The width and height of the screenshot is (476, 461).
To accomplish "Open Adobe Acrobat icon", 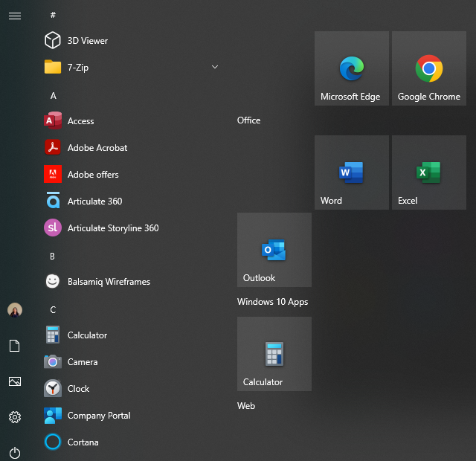I will pyautogui.click(x=53, y=147).
